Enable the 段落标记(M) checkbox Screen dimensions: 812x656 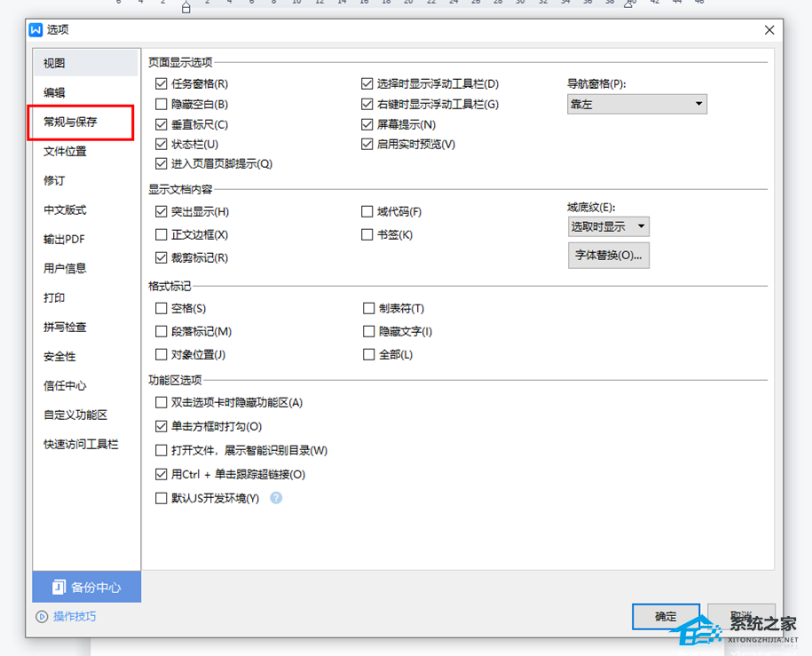pos(161,331)
